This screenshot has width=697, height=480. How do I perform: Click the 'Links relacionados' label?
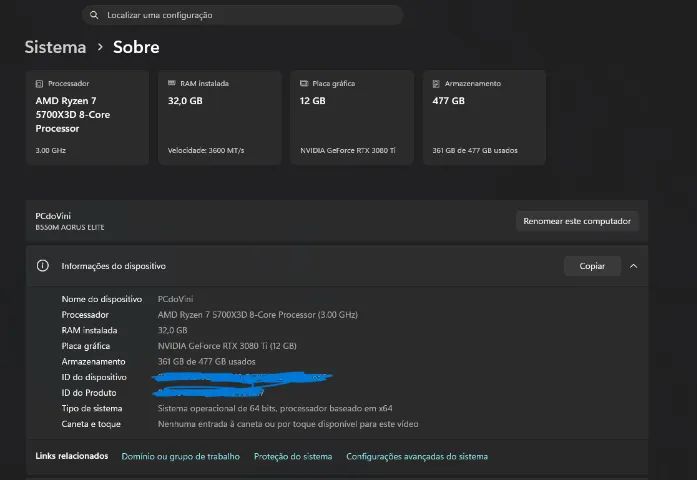(x=72, y=456)
